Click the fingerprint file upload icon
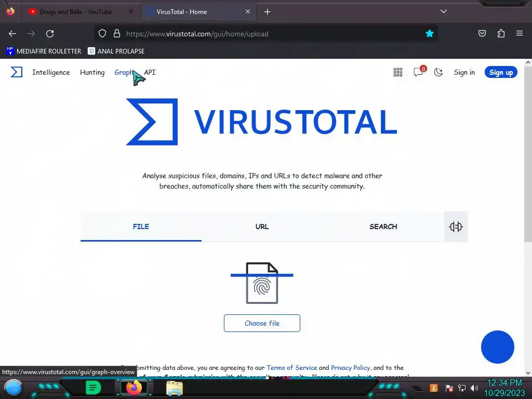The image size is (532, 399). [x=262, y=283]
